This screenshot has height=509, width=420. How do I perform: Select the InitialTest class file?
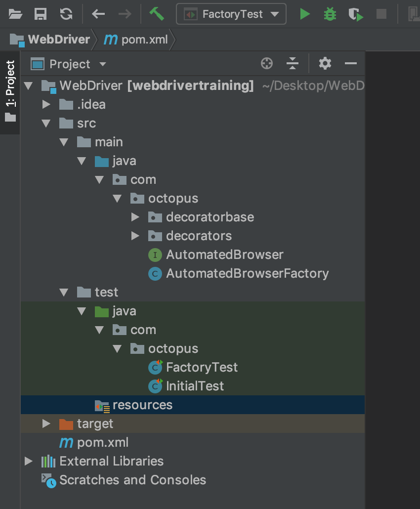(x=195, y=386)
